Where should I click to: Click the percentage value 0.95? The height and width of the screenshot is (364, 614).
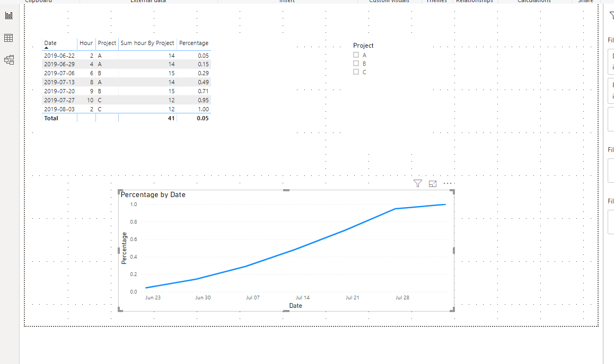[x=203, y=100]
